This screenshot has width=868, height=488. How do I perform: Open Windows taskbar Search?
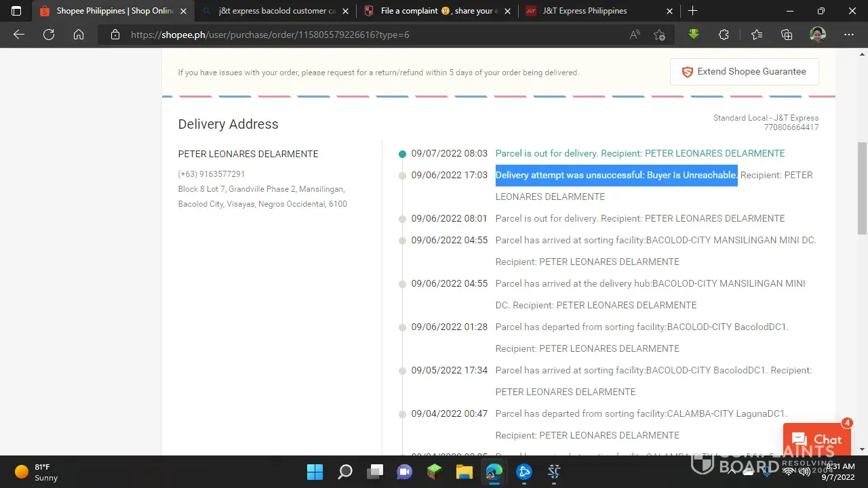[x=345, y=471]
